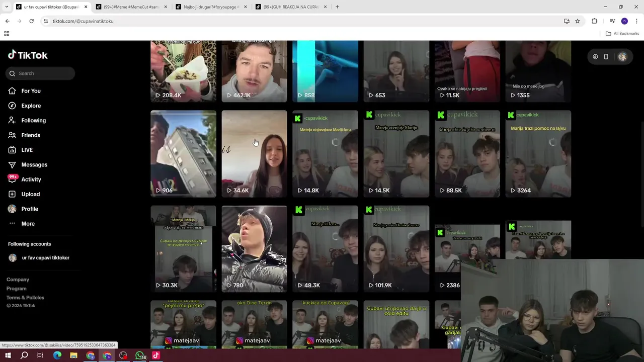Viewport: 644px width, 362px height.
Task: Reload the current page
Action: tap(31, 21)
